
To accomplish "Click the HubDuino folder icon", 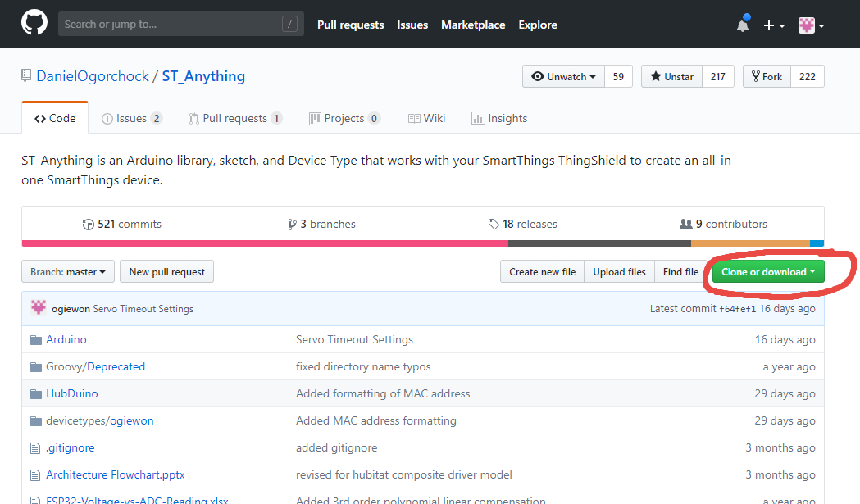I will pos(35,394).
